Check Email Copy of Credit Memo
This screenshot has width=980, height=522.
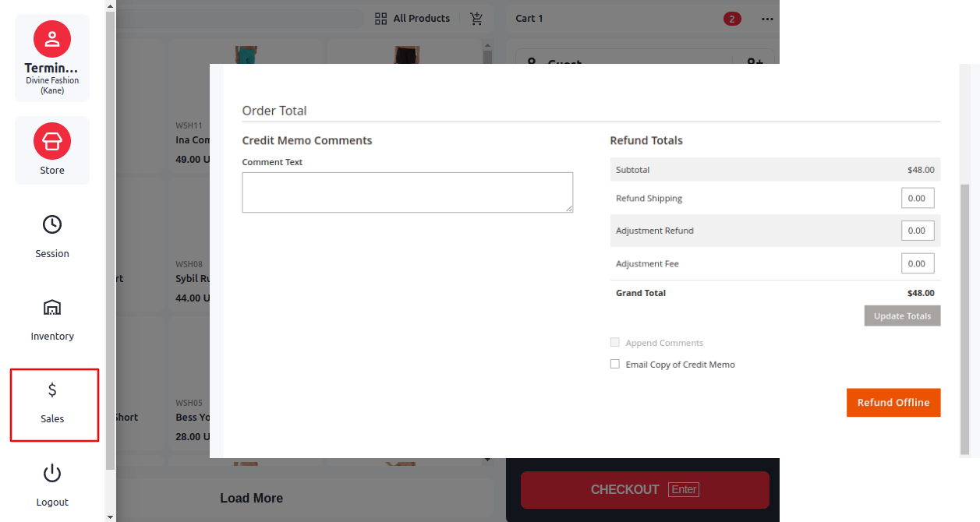pyautogui.click(x=615, y=364)
